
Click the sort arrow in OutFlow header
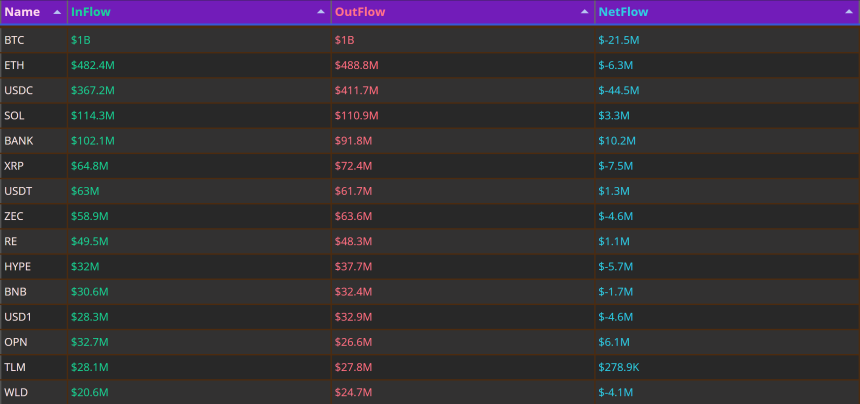(x=585, y=12)
